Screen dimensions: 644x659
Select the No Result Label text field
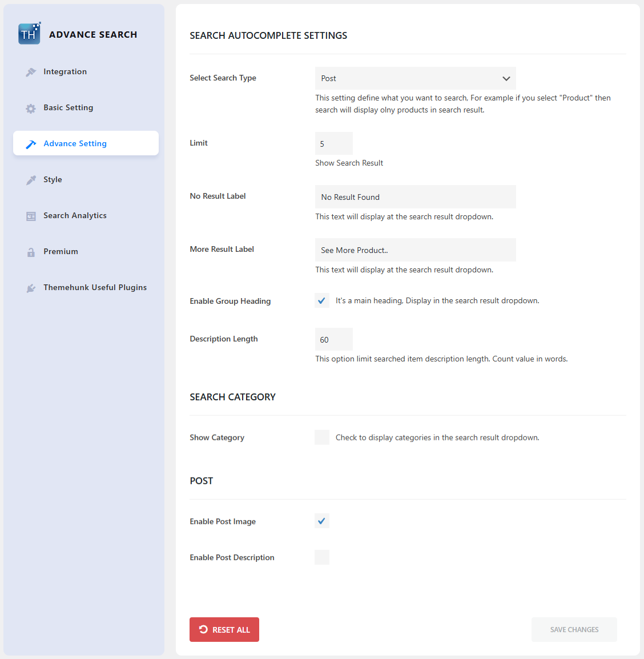(x=415, y=196)
